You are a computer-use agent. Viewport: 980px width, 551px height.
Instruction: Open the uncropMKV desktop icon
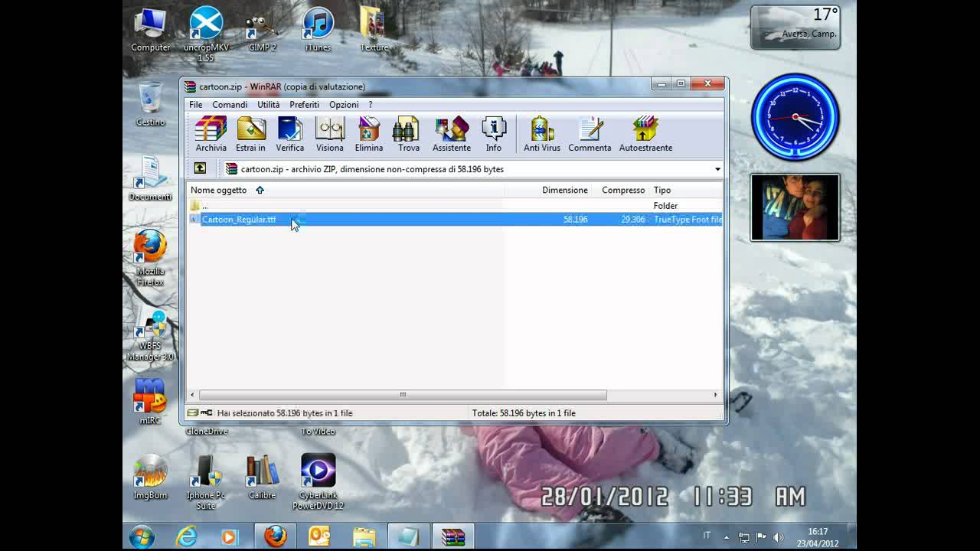(206, 34)
